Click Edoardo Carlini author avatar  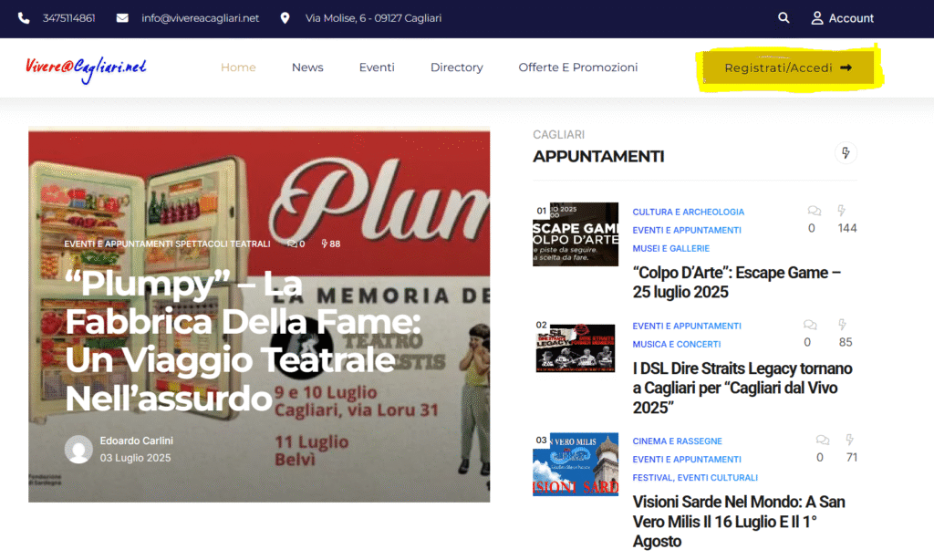point(78,450)
